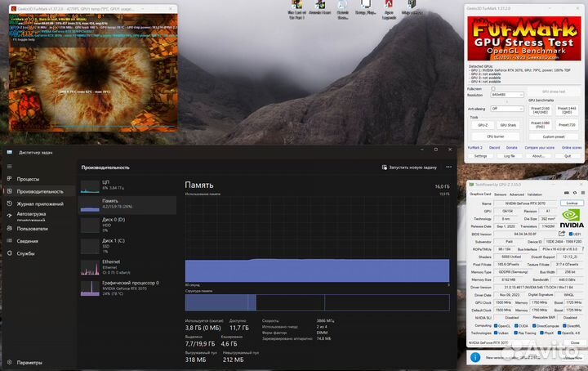Click GPU-Z screenshot camera icon

pyautogui.click(x=566, y=193)
